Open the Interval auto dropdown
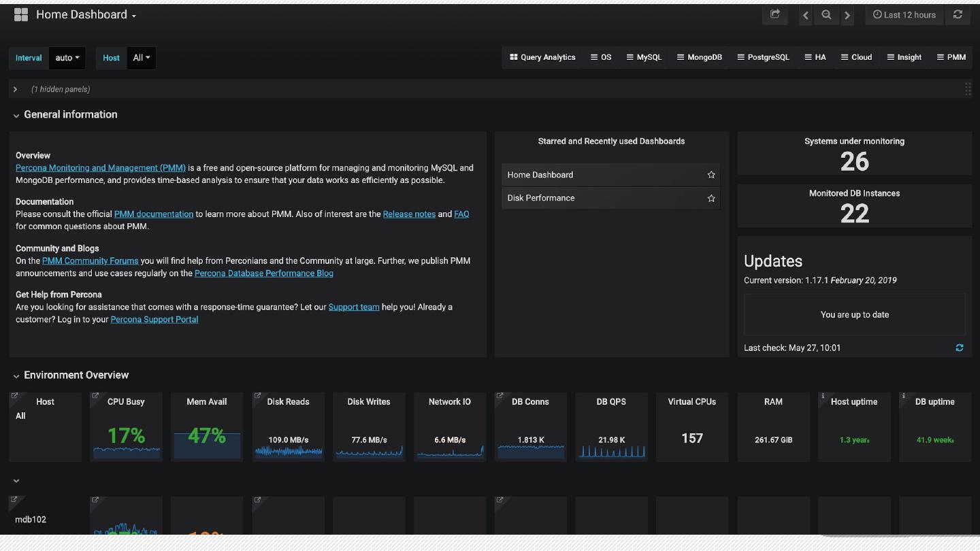This screenshot has width=980, height=551. [67, 58]
